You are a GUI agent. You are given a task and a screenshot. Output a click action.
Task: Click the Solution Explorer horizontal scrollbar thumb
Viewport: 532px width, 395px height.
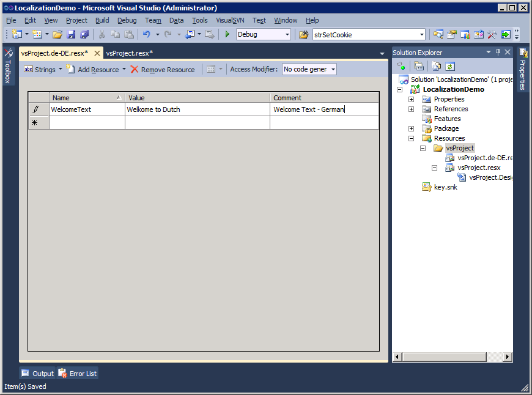(444, 357)
